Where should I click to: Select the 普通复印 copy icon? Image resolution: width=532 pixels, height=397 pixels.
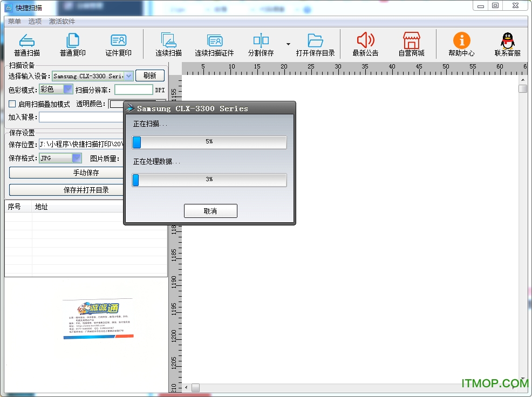[x=72, y=40]
